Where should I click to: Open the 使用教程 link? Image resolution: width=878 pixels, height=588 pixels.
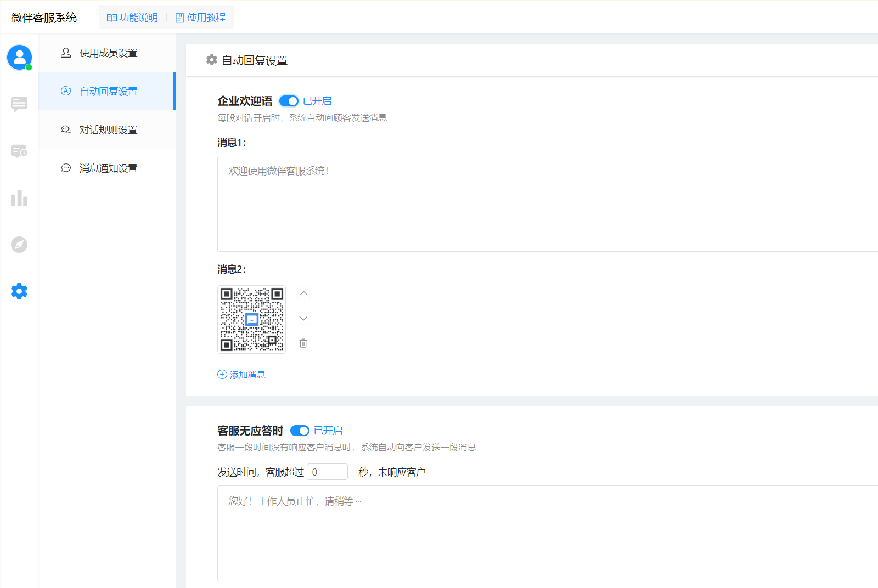[x=200, y=18]
